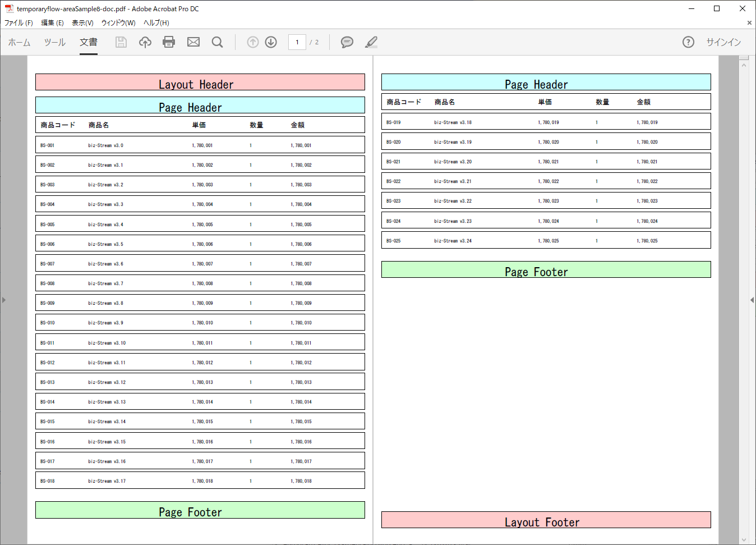The width and height of the screenshot is (756, 545).
Task: Click BS-025 code on second page
Action: (x=394, y=241)
